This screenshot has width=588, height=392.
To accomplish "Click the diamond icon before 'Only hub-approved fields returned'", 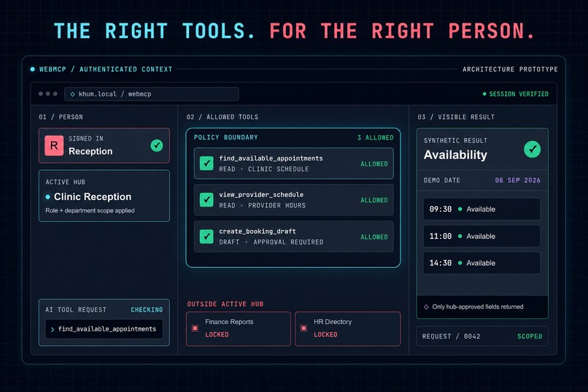I will (426, 307).
